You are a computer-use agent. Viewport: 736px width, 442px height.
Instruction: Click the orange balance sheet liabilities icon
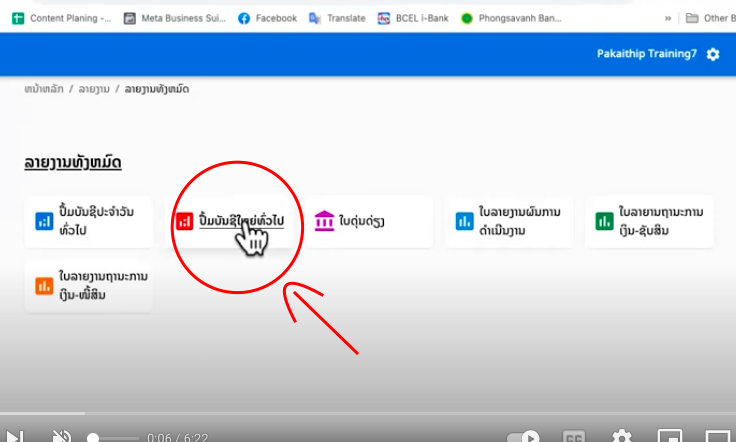coord(45,285)
